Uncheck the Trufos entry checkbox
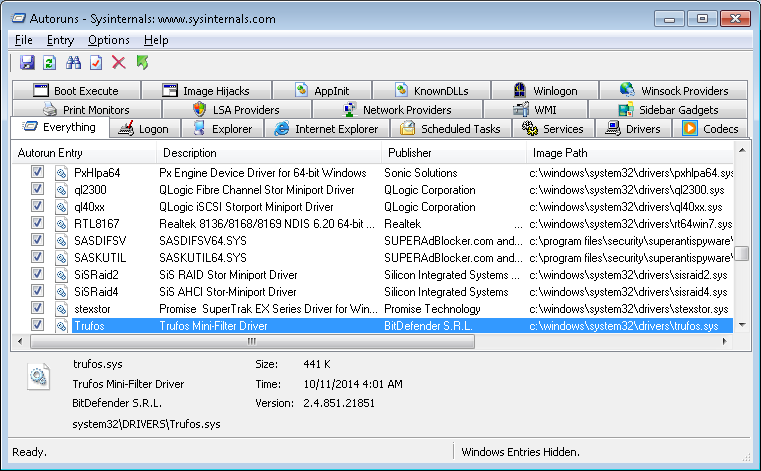The height and width of the screenshot is (471, 761). tap(37, 325)
